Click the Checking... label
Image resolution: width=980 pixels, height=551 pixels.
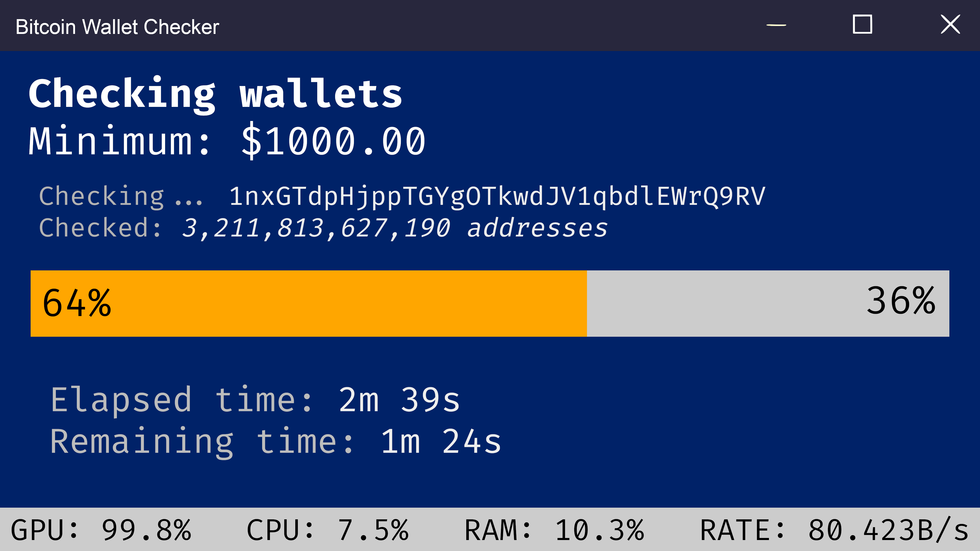coord(121,197)
